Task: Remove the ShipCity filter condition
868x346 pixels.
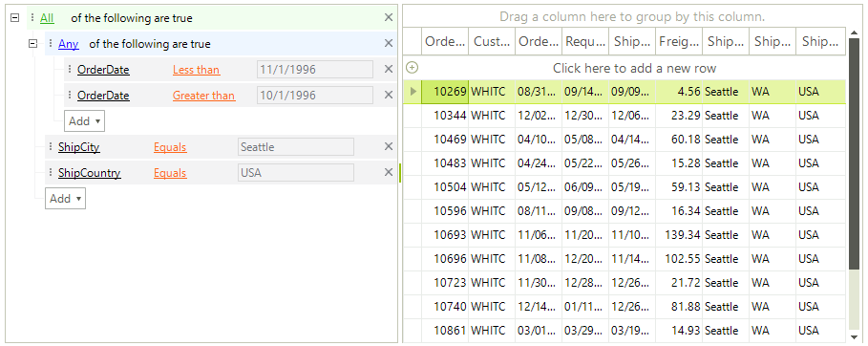Action: [388, 146]
